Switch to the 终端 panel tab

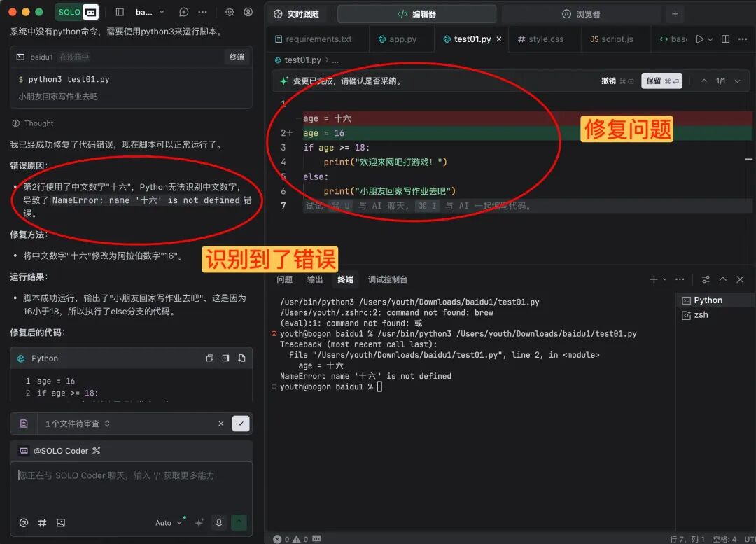[x=345, y=280]
